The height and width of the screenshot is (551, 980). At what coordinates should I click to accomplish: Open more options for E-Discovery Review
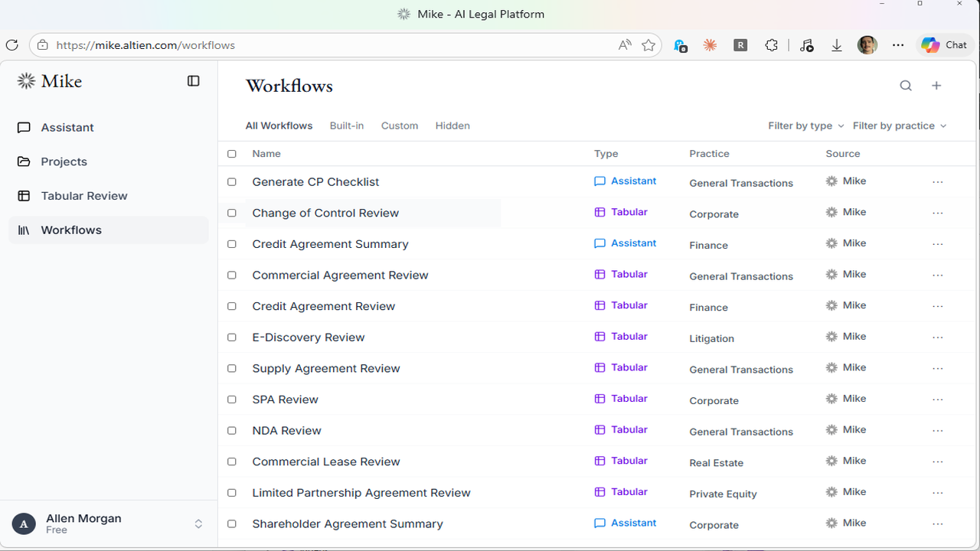938,337
